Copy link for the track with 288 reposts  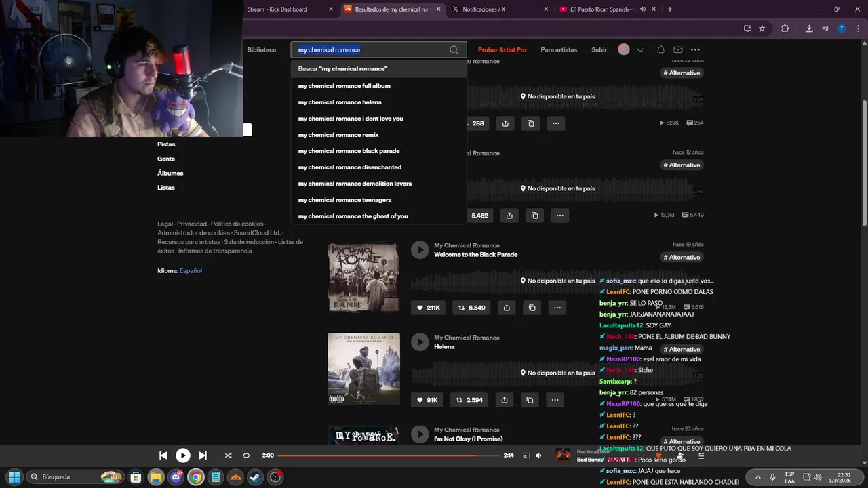pos(530,123)
